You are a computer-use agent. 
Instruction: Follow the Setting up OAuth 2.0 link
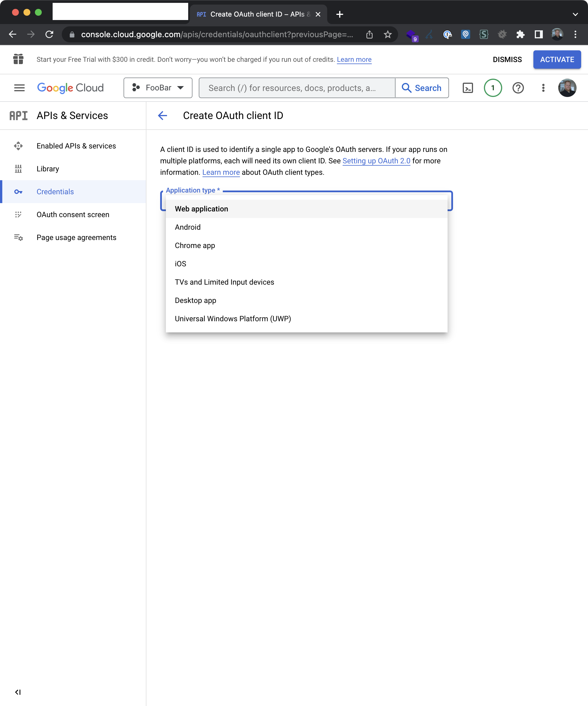pyautogui.click(x=376, y=161)
